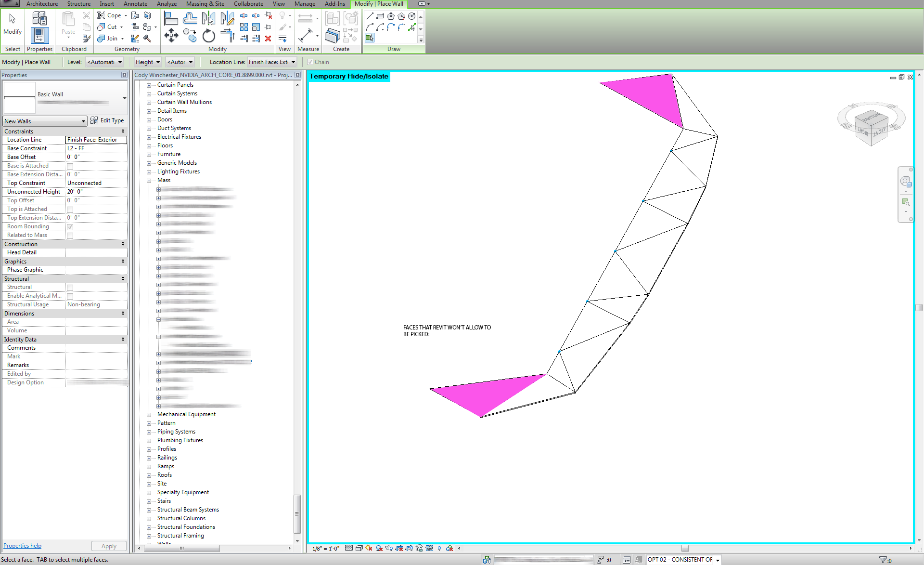Open the Properties help link
Screen dimensions: 924x565
22,546
